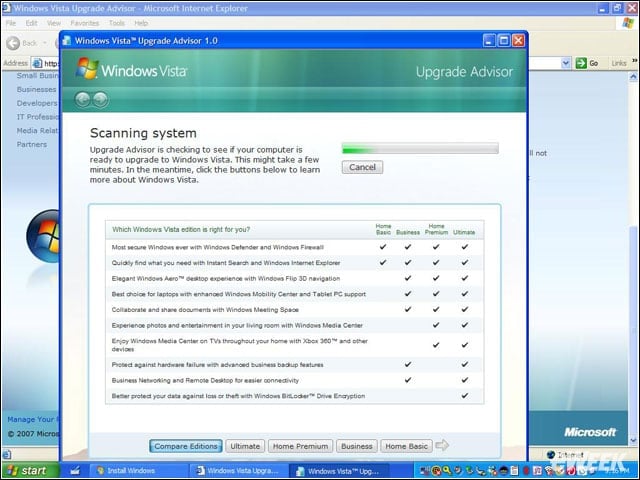Open the Tools menu in Internet Explorer

pos(117,23)
